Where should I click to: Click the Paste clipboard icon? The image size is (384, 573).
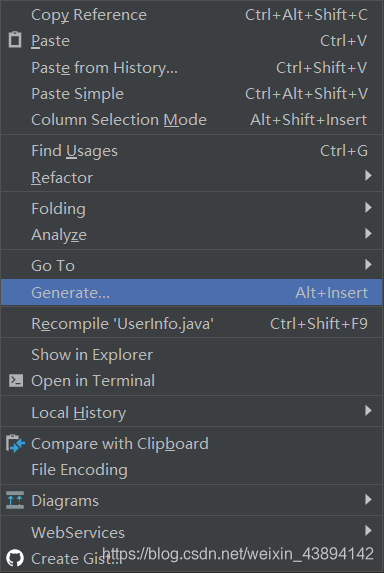coord(15,40)
